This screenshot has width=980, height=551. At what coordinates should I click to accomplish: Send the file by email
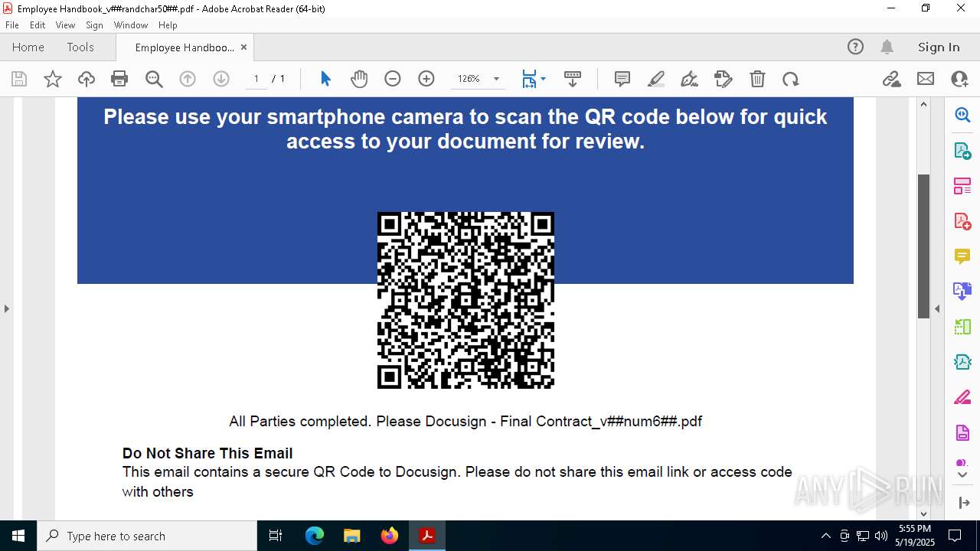coord(926,79)
